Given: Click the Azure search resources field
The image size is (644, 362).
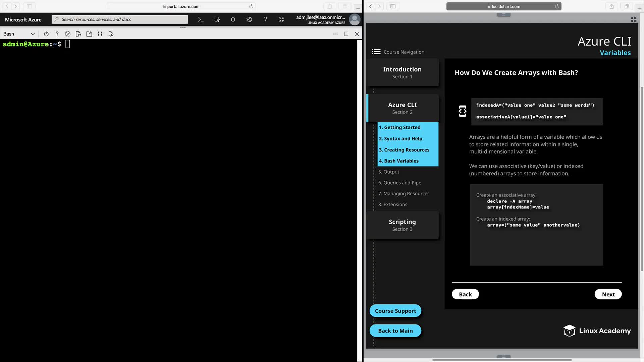Looking at the screenshot, I should point(121,19).
